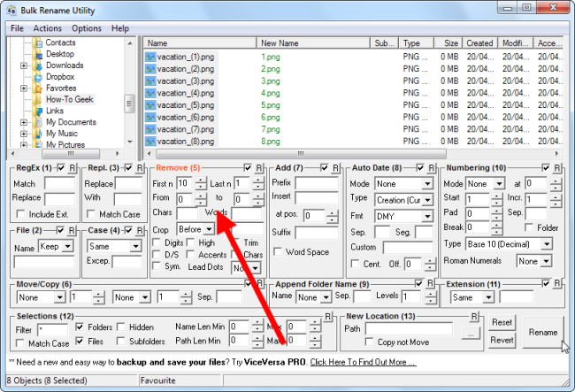Viewport: 575px width, 392px height.
Task: Click the Downloads folder icon
Action: [x=39, y=65]
